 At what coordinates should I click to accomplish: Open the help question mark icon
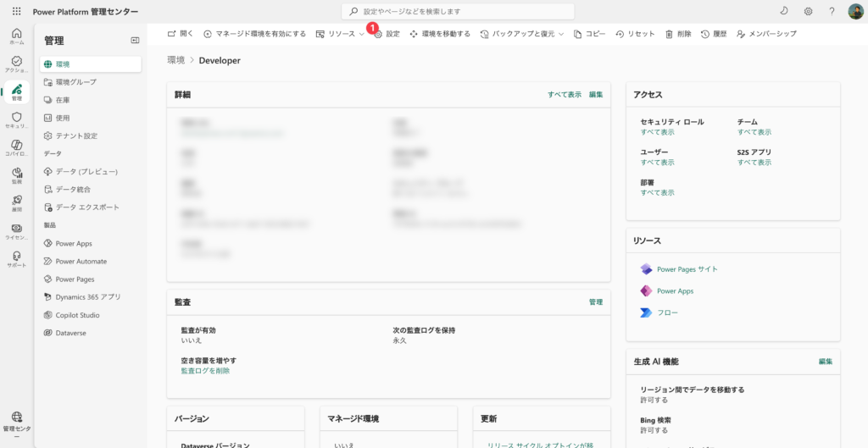(x=832, y=12)
